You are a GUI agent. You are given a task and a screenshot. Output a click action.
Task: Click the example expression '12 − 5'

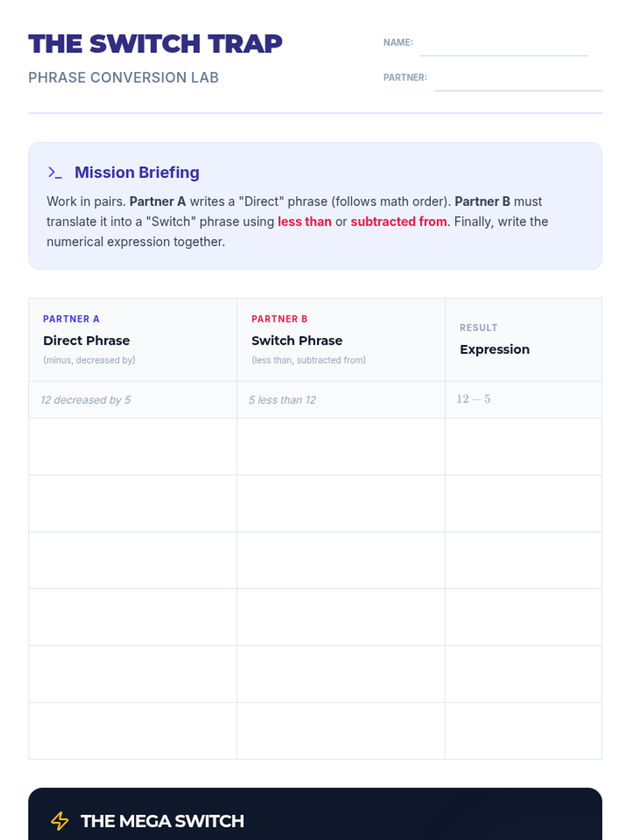473,399
